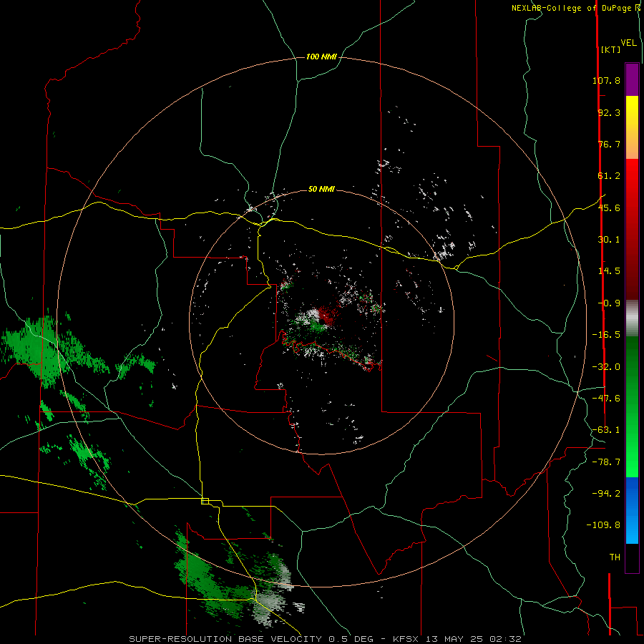Click the [KT] units label
644x644 pixels.
(x=610, y=49)
